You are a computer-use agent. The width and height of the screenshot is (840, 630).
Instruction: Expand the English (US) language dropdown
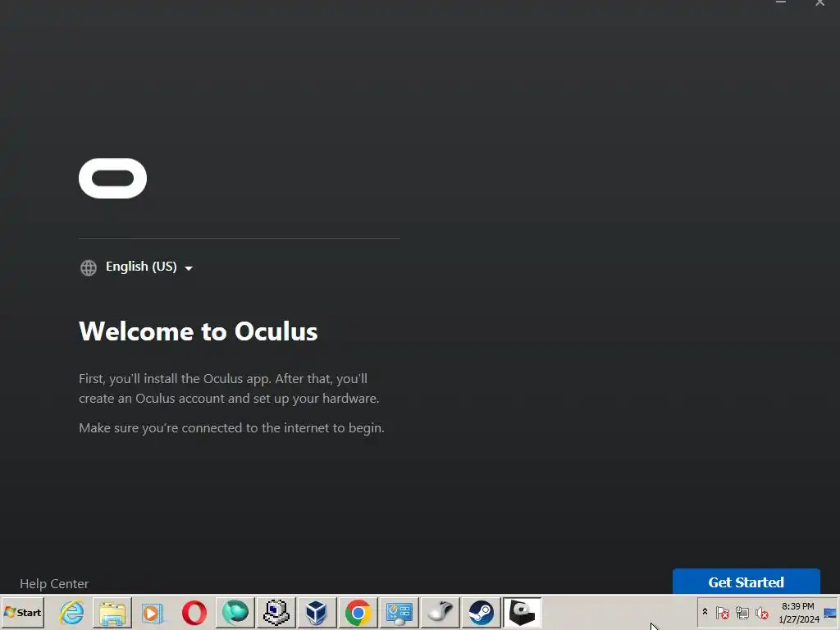[149, 267]
